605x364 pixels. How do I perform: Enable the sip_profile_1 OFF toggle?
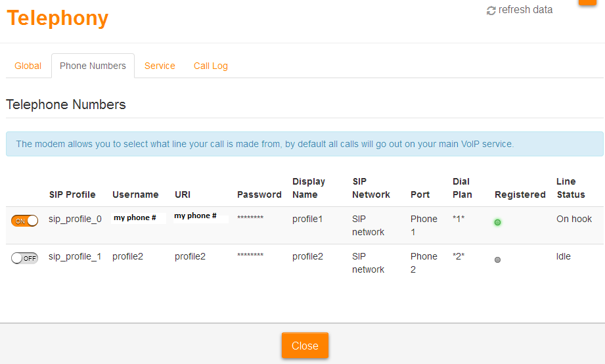[25, 258]
